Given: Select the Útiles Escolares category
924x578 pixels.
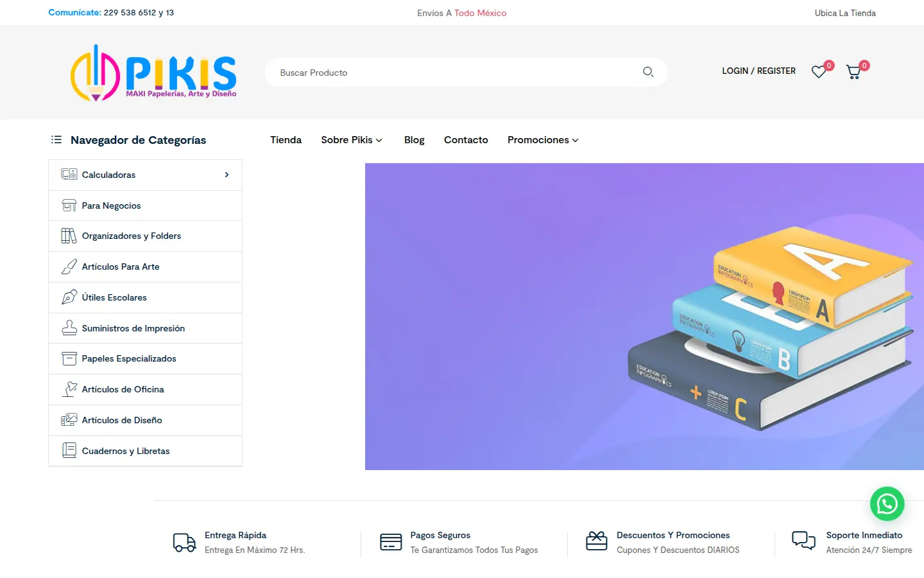Looking at the screenshot, I should 145,297.
